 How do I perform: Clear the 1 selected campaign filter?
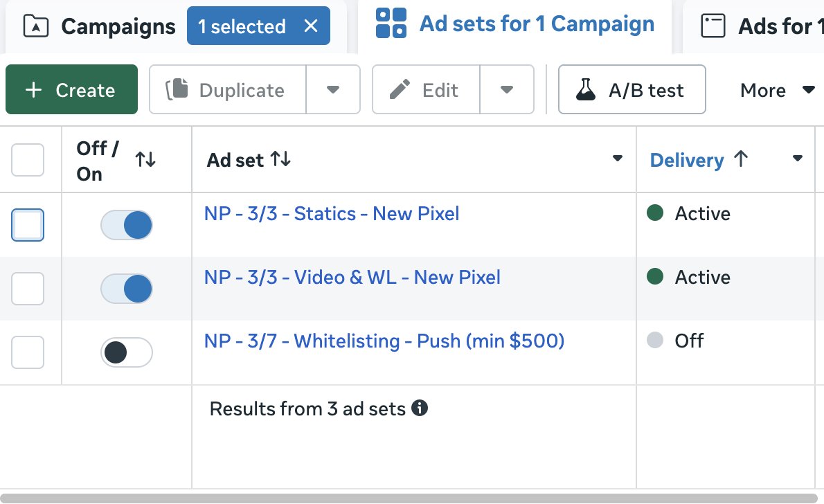point(311,26)
